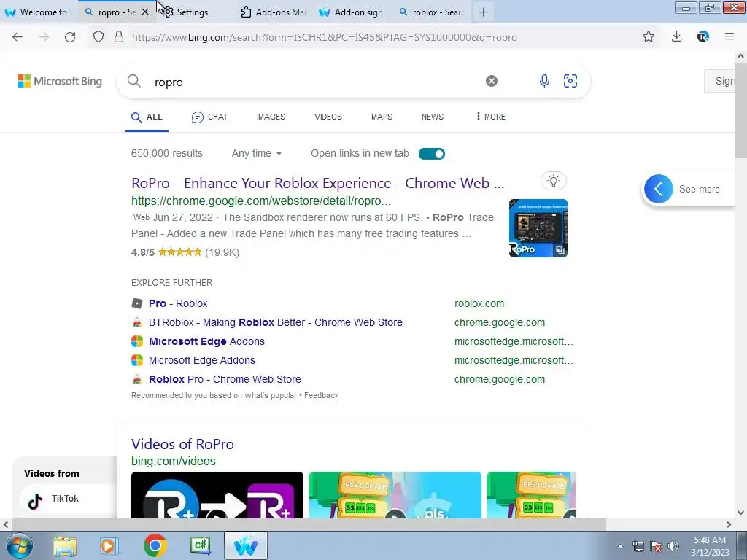This screenshot has height=560, width=747.
Task: Switch to the Welcome browser tab
Action: coord(36,12)
